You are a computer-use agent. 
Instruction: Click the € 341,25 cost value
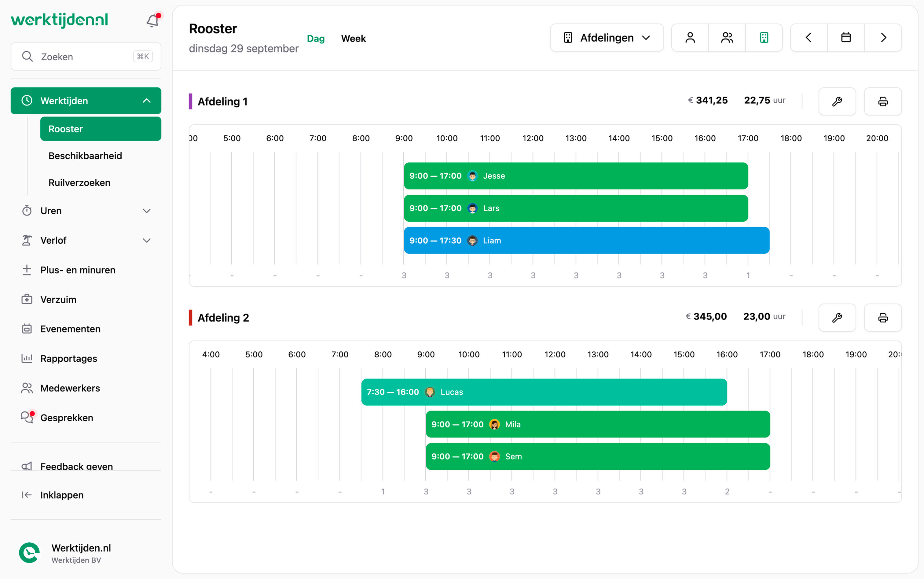[x=708, y=100]
